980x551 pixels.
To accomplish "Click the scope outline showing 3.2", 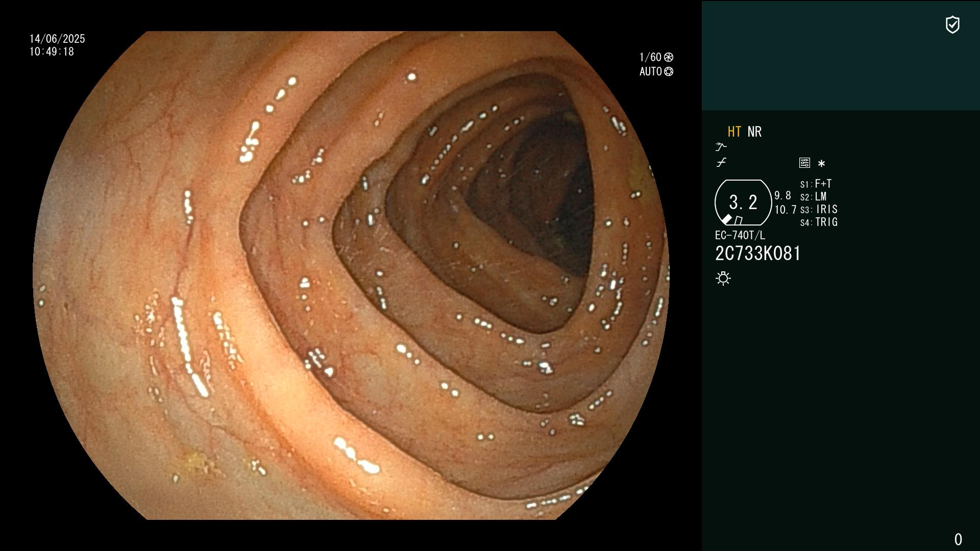I will tap(743, 203).
